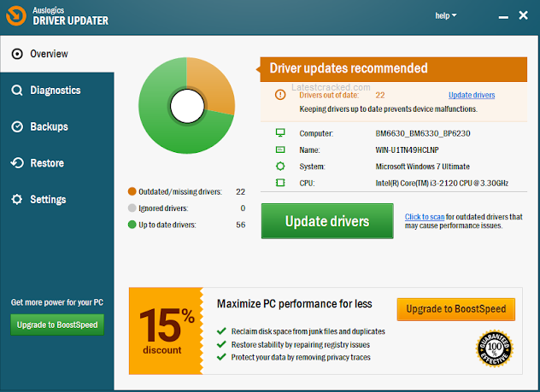Click the Overview target icon in sidebar
The image size is (540, 392).
click(17, 54)
